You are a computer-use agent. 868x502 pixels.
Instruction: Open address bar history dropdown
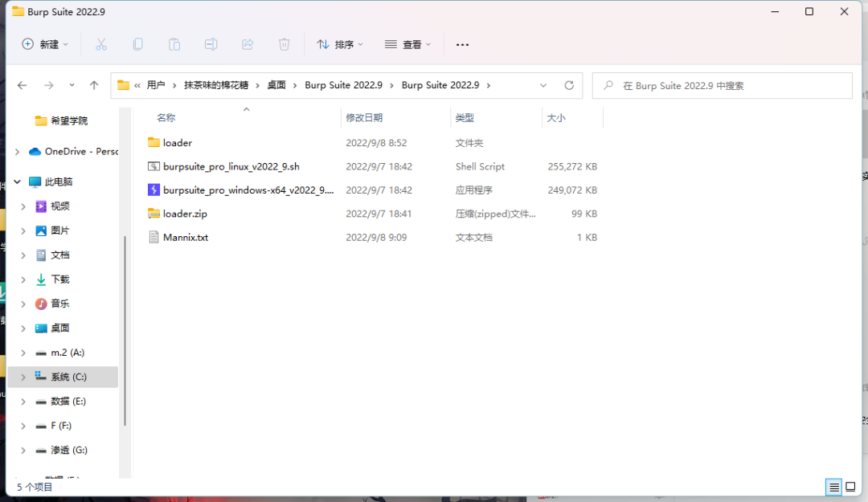point(543,85)
